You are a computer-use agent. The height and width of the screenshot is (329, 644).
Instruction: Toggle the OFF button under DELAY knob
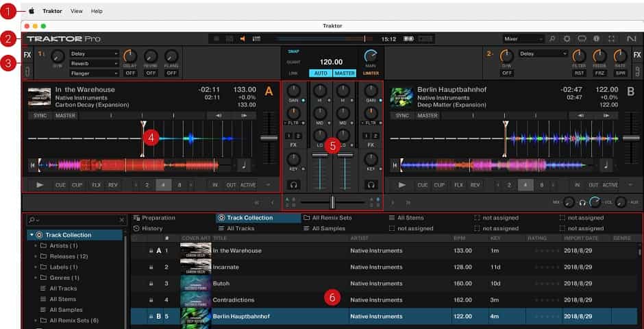tap(130, 73)
